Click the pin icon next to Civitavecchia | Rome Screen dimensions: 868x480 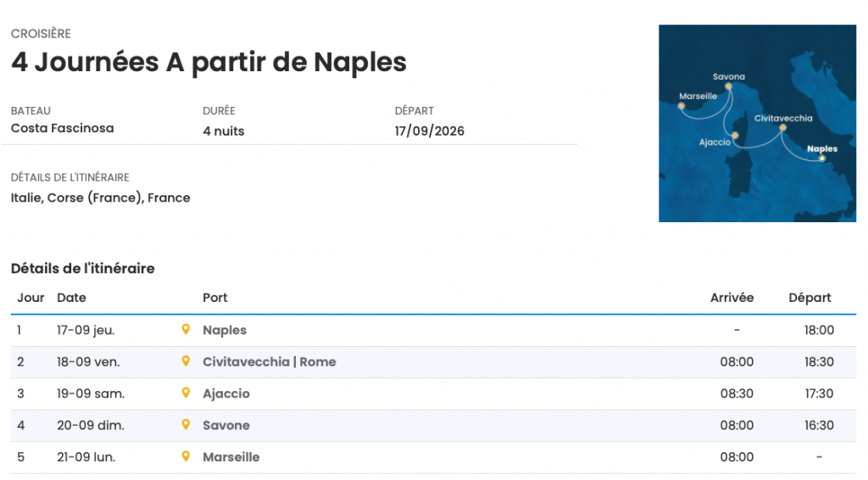click(x=186, y=361)
